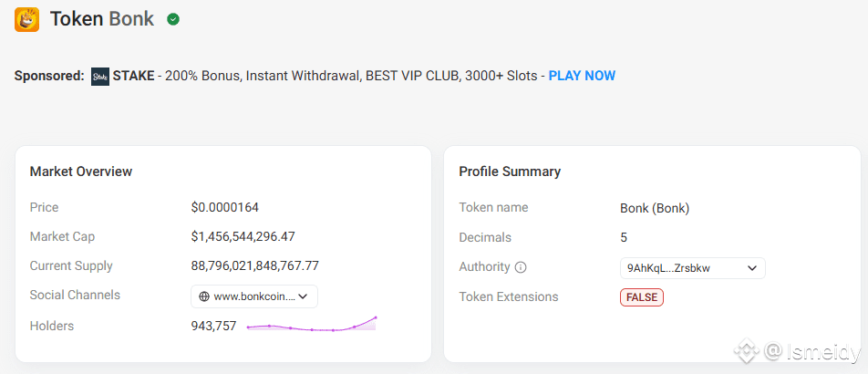Screen dimensions: 868x374
Task: Click the Authority info circle icon
Action: [x=521, y=267]
